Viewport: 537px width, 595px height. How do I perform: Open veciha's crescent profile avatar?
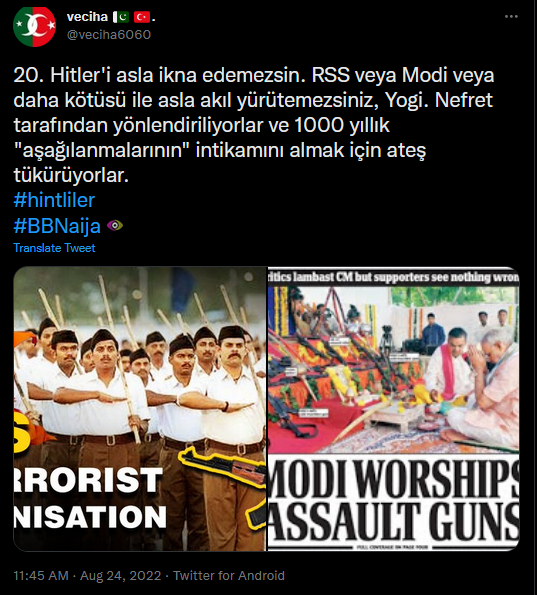point(35,26)
